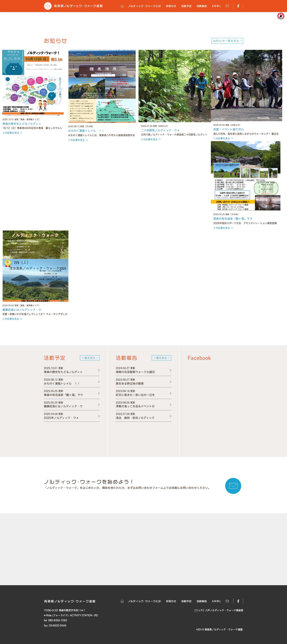Click footer title 青森県ノルディック・ウォーク連盟
Screen dimensions: 287x644
click(70, 601)
